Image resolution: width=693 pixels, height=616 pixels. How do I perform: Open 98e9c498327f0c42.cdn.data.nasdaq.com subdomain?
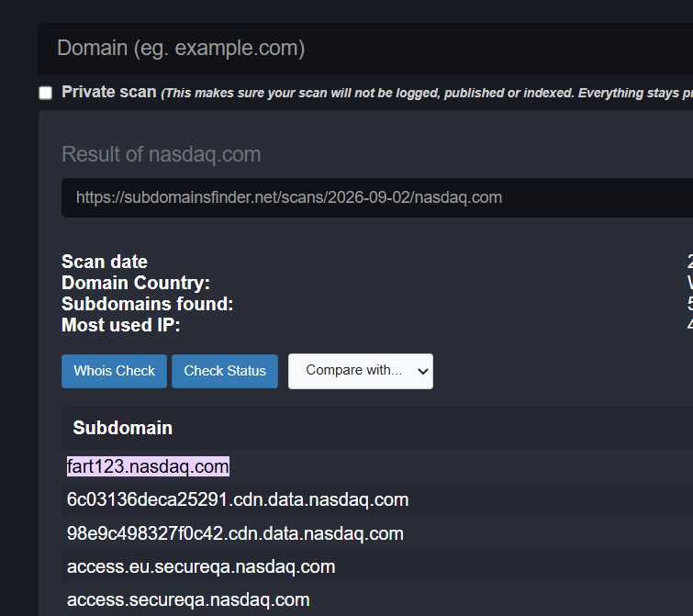[x=235, y=533]
